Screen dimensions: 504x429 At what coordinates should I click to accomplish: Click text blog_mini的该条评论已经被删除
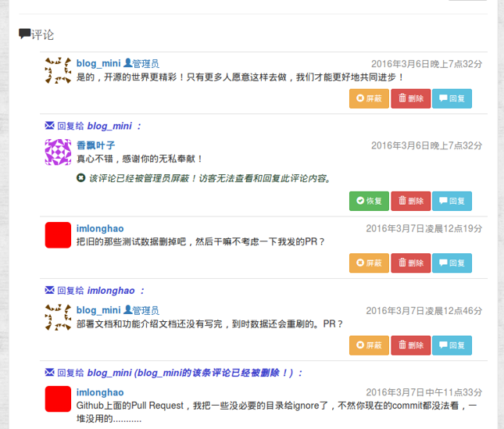tap(213, 373)
